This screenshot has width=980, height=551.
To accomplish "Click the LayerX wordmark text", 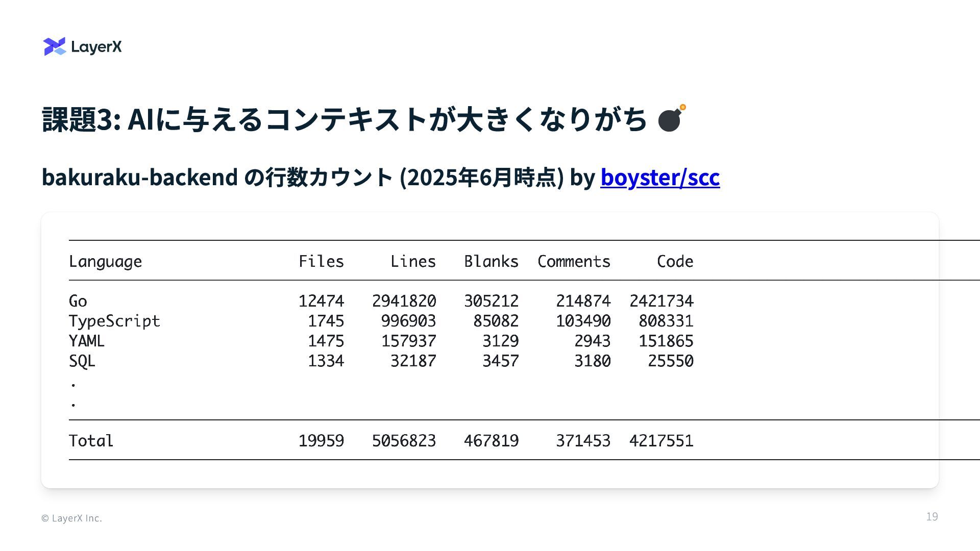I will coord(96,47).
